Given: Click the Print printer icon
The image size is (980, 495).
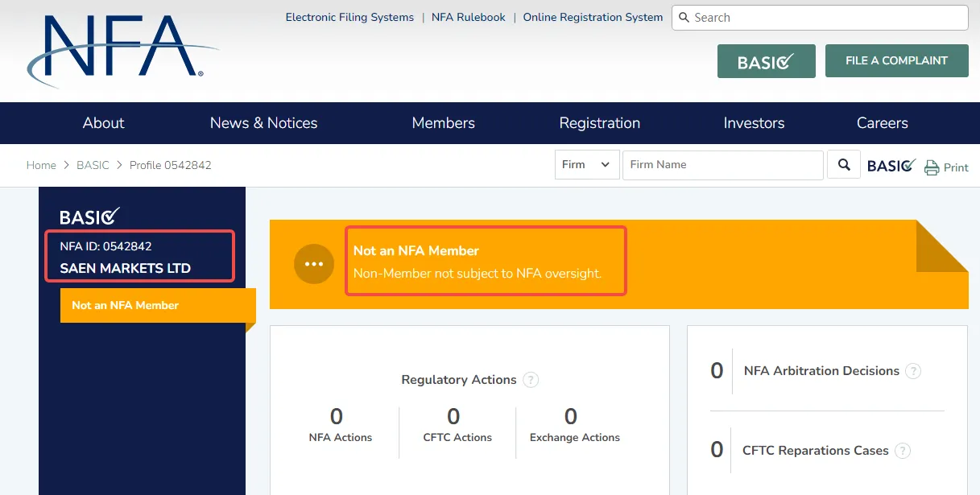Looking at the screenshot, I should pyautogui.click(x=932, y=167).
